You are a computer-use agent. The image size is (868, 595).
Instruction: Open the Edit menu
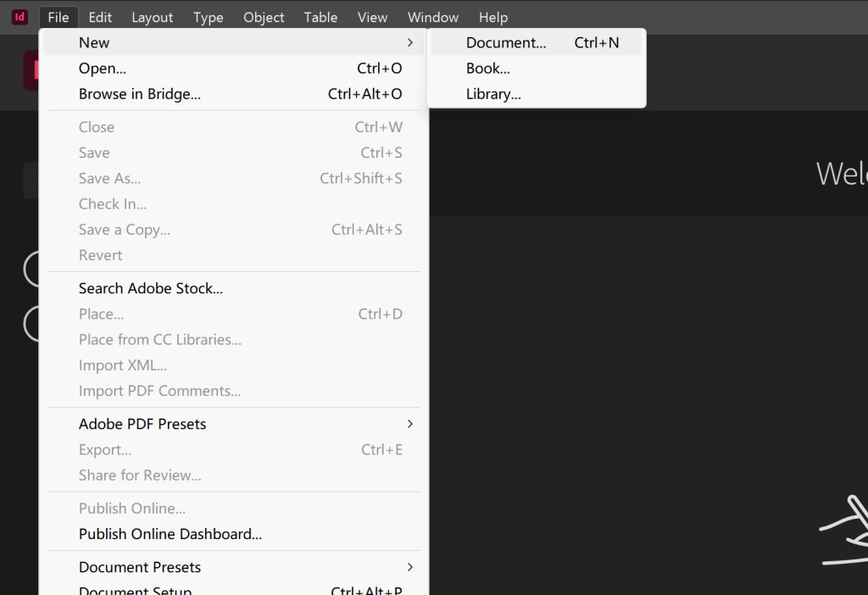(x=100, y=17)
